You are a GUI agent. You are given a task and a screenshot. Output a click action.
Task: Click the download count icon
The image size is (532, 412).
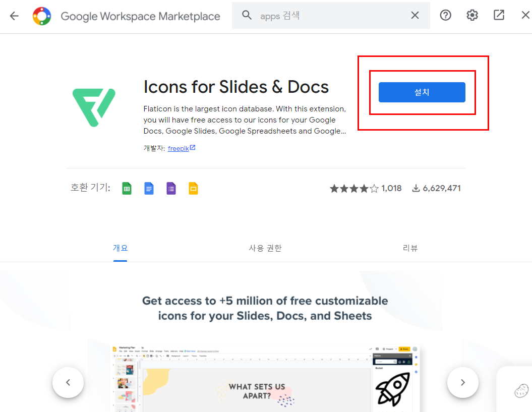click(x=416, y=189)
